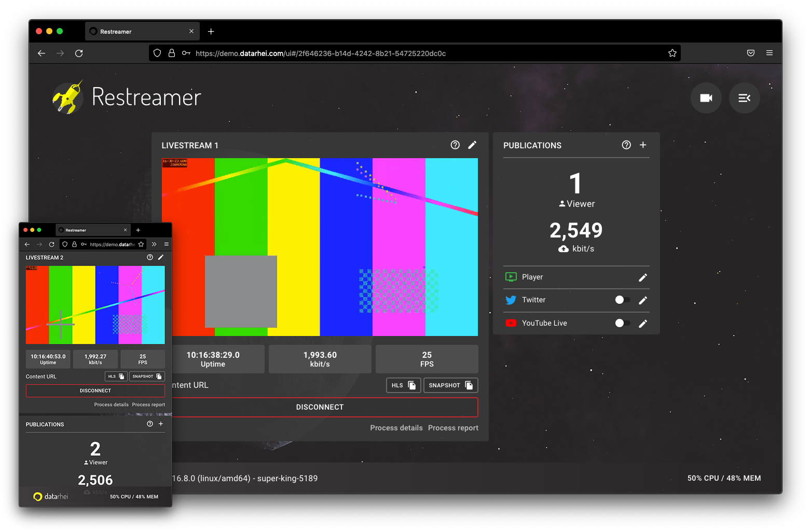Screen dimensions: 811x532
Task: Open the main menu icon beside the camera
Action: (x=745, y=98)
